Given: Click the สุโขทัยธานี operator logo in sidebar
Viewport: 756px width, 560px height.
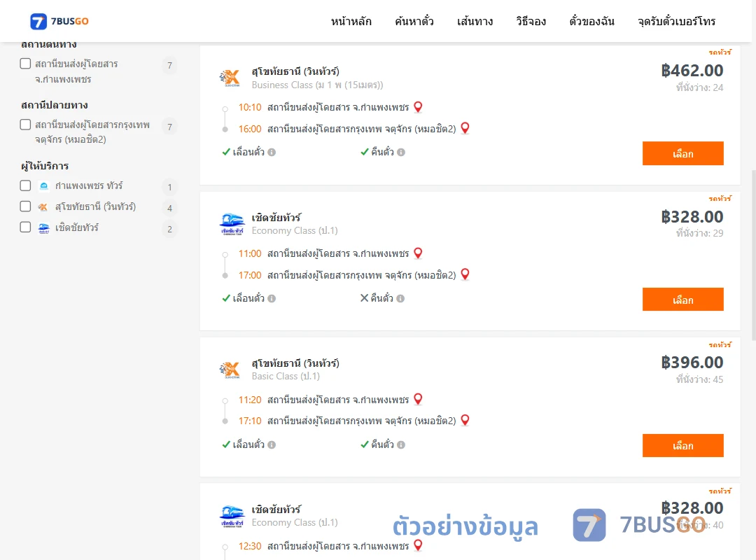Looking at the screenshot, I should pos(43,207).
